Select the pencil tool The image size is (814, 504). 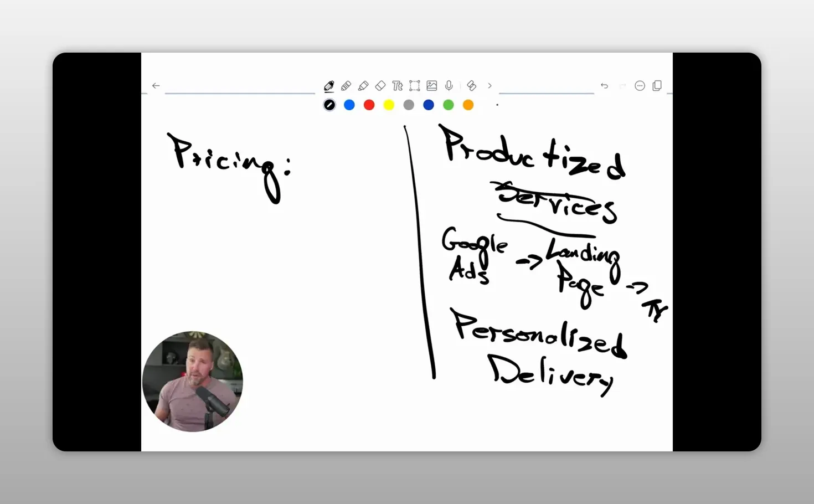click(x=346, y=86)
